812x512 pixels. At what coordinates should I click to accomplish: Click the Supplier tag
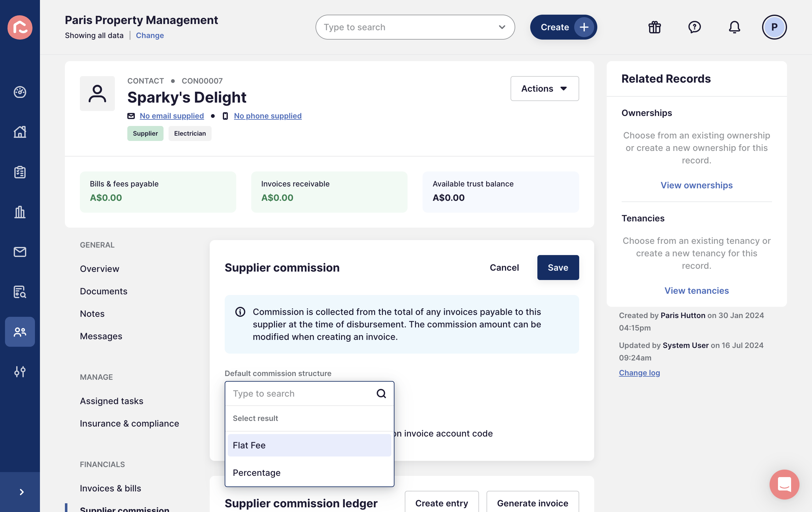[145, 133]
